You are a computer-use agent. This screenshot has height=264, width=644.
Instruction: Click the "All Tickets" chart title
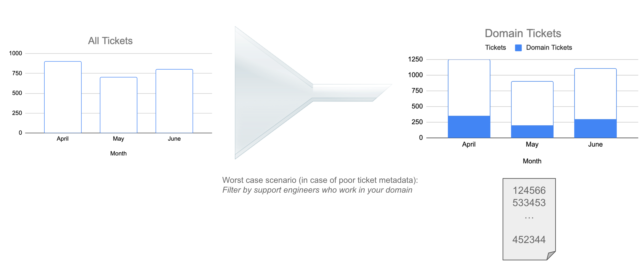[x=110, y=41]
